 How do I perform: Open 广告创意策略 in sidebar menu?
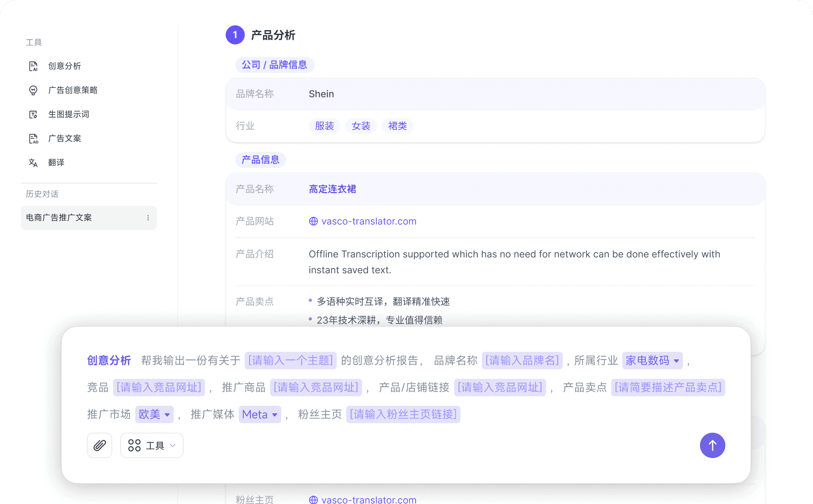point(73,90)
